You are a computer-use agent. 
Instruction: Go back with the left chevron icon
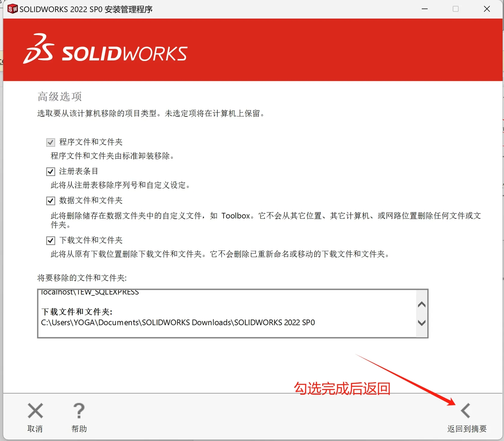[x=465, y=411]
